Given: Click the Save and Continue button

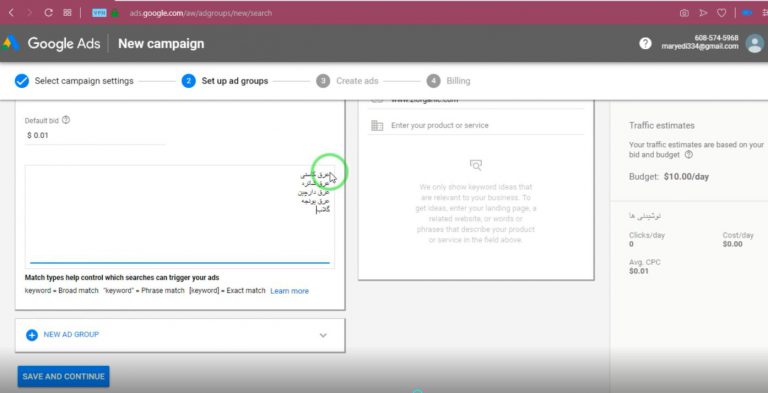Looking at the screenshot, I should coord(64,376).
